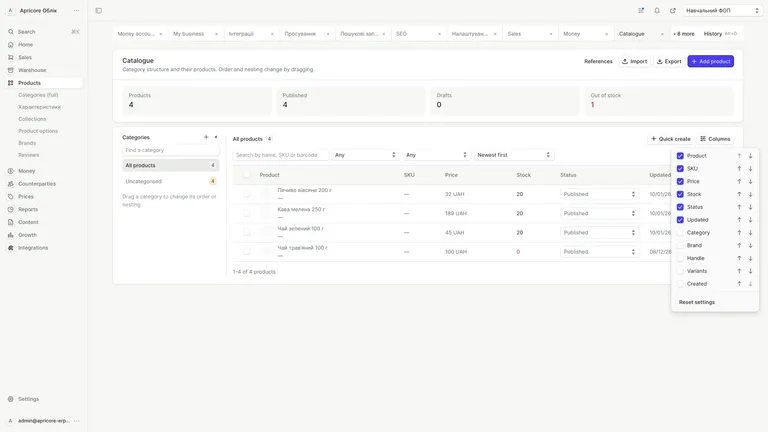Image resolution: width=768 pixels, height=432 pixels.
Task: Open Brands under Products menu
Action: (27, 143)
